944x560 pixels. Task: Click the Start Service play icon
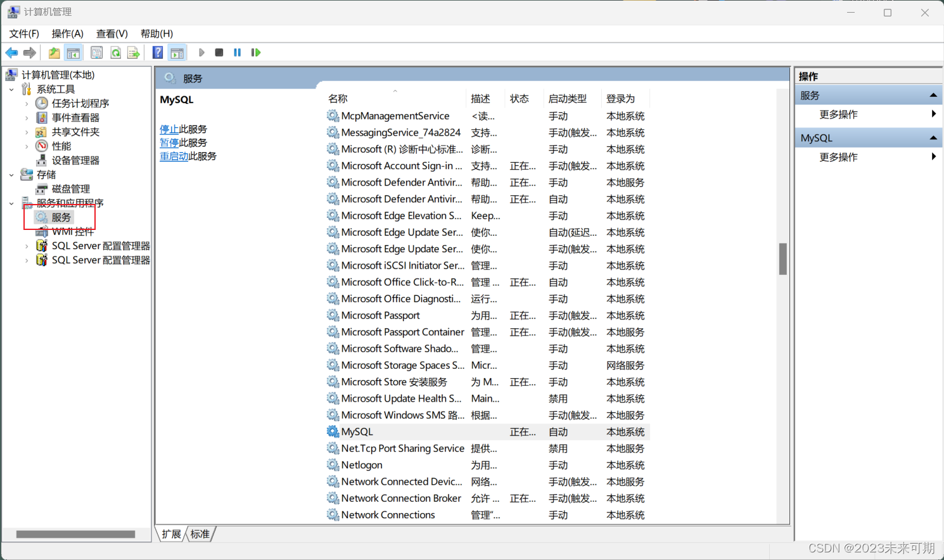tap(201, 53)
